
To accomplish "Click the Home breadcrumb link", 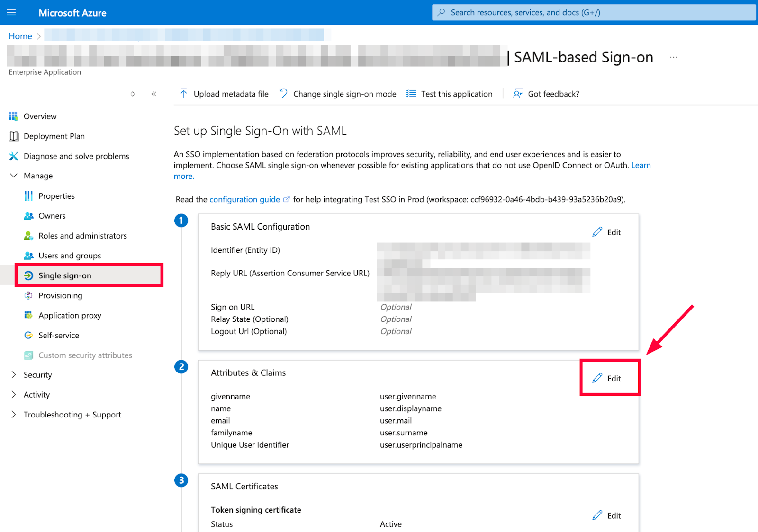I will [20, 36].
